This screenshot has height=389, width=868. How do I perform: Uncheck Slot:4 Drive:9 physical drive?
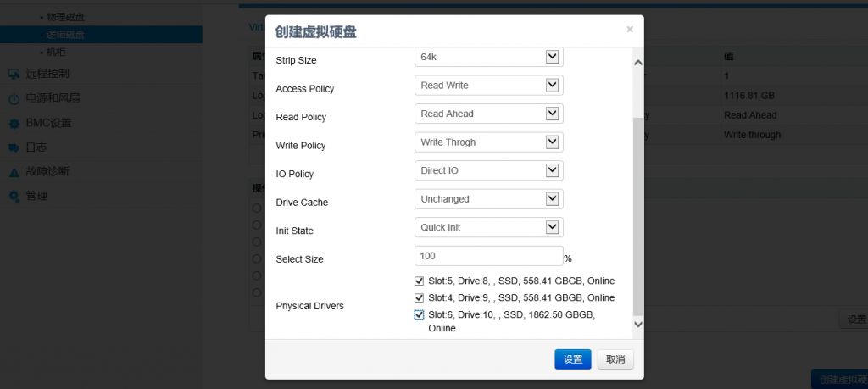pos(419,297)
